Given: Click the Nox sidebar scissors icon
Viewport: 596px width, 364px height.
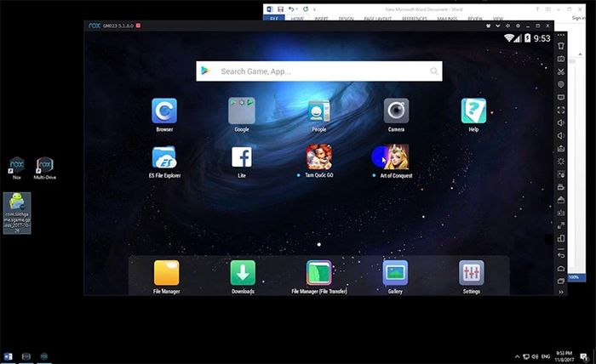Looking at the screenshot, I should coord(560,71).
